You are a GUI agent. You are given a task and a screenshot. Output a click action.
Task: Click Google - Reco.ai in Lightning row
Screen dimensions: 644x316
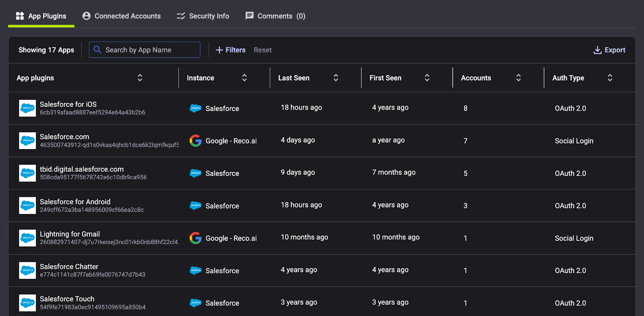point(231,238)
